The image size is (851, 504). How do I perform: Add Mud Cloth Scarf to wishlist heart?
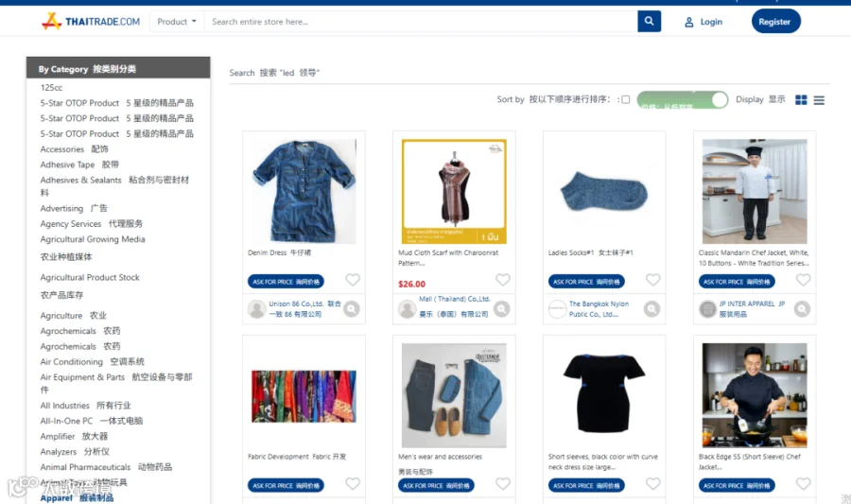tap(503, 279)
